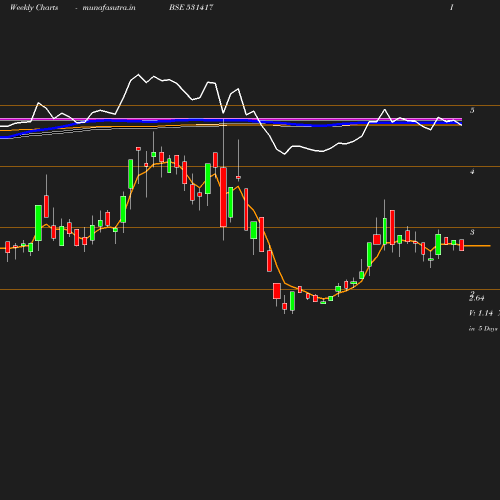500x500 pixels.
Task: Click the 'Weekly Charts' title text
Action: point(34,7)
